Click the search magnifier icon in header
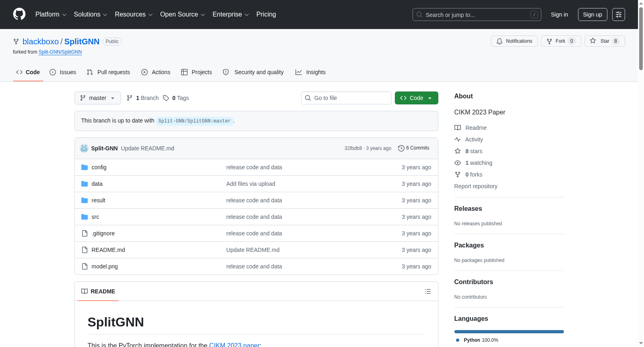 coord(419,15)
